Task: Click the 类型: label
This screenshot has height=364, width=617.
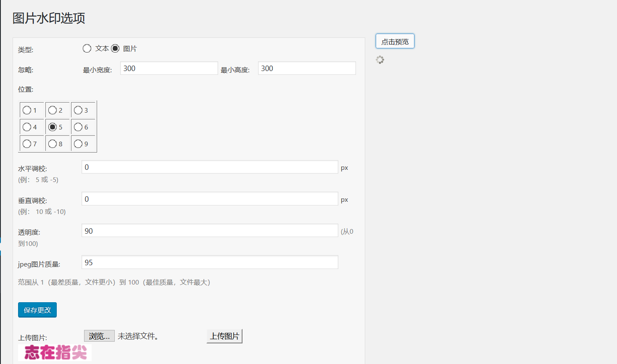Action: 26,50
